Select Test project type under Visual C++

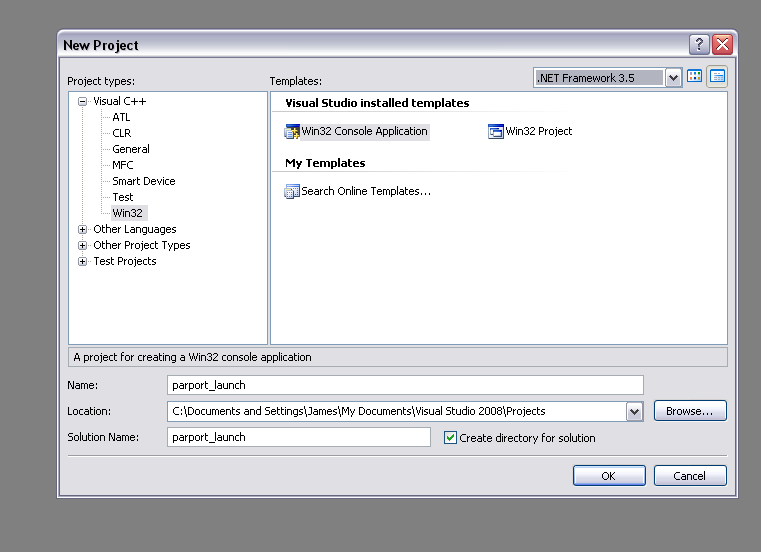click(123, 197)
